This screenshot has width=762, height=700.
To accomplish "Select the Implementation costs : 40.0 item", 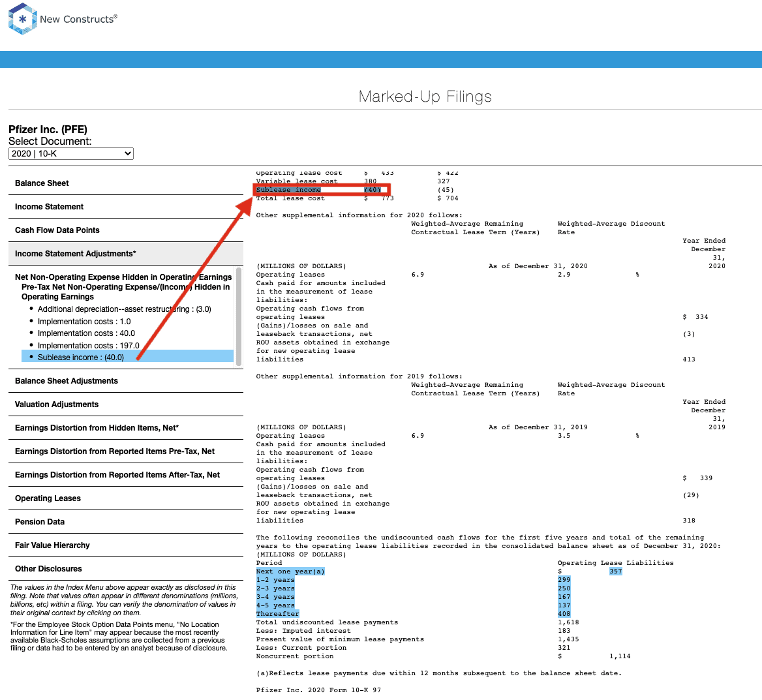I will [x=86, y=333].
